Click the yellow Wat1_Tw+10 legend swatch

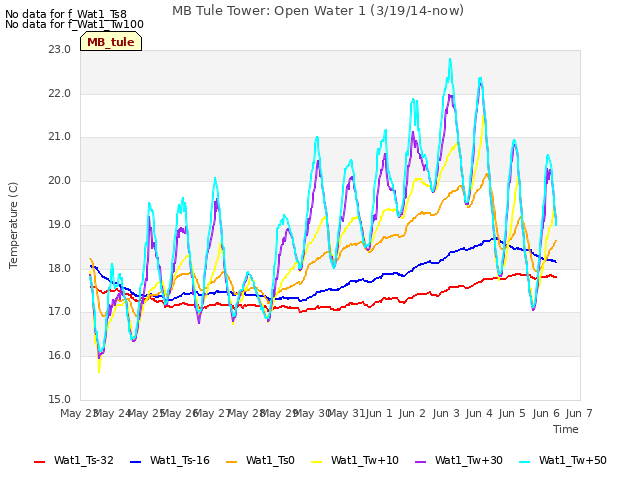(x=316, y=462)
